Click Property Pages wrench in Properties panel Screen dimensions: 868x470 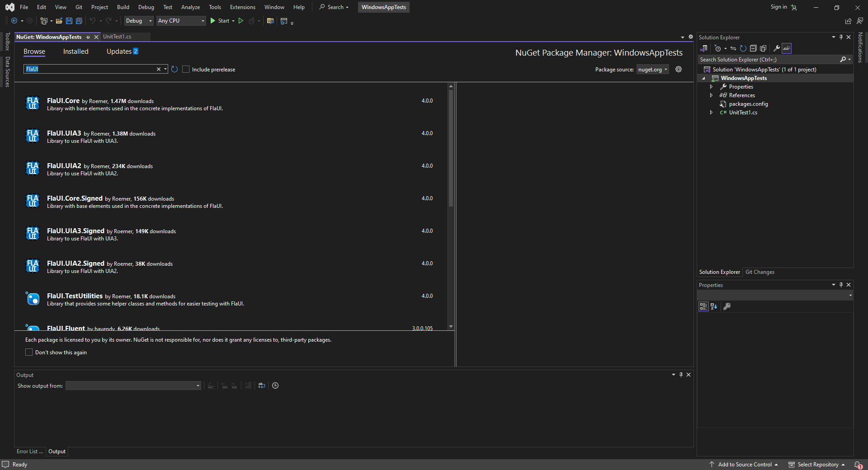coord(727,306)
